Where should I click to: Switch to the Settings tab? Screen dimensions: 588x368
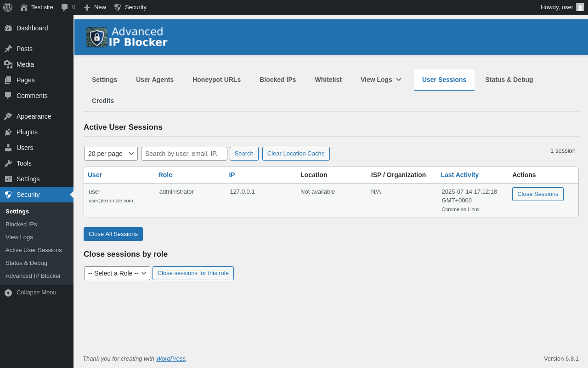tap(104, 80)
